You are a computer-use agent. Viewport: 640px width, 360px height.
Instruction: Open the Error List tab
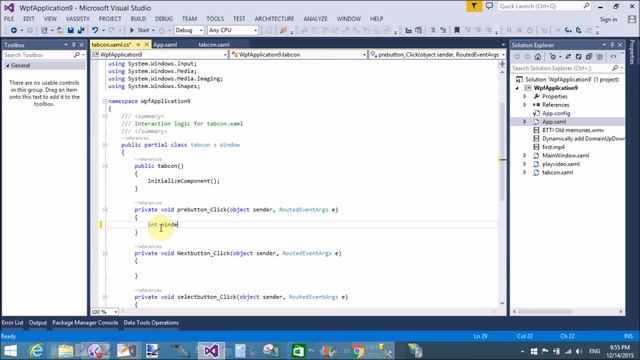pos(12,323)
